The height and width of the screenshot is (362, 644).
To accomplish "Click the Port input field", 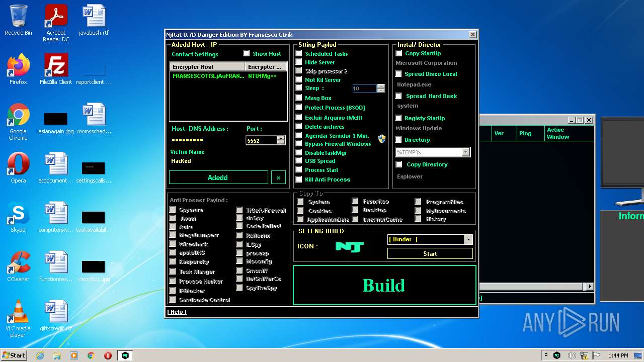I will click(x=261, y=141).
